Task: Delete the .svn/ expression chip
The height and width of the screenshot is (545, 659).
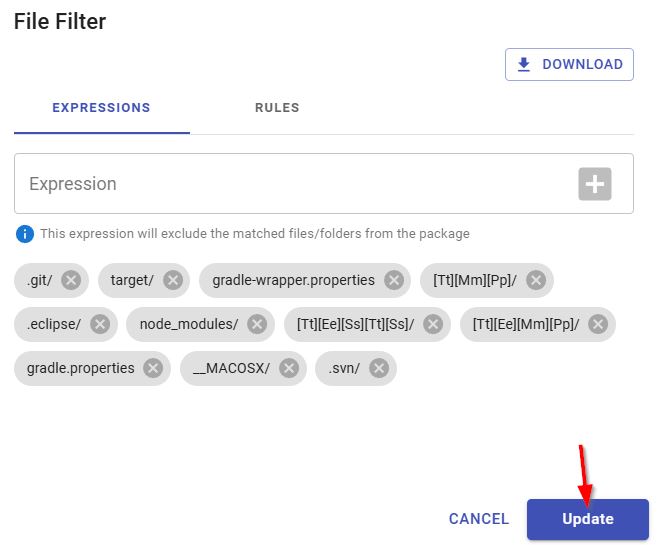Action: [379, 368]
